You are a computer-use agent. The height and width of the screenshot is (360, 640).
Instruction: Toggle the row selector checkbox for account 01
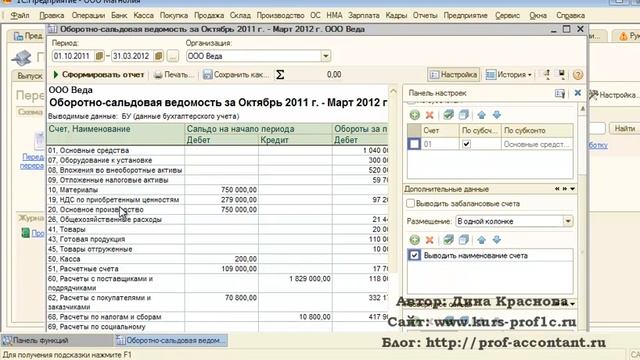pos(414,144)
